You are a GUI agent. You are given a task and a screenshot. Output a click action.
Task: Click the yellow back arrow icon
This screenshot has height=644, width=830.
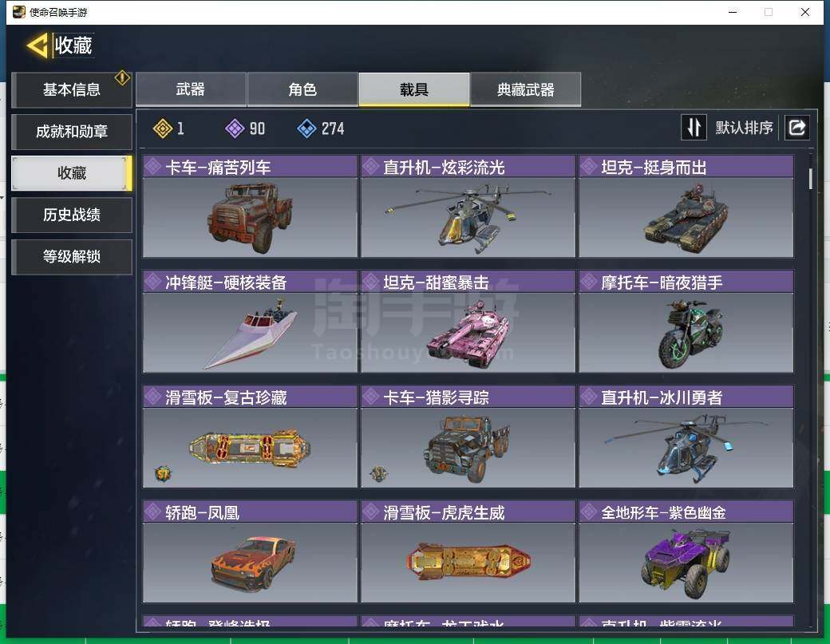[38, 45]
